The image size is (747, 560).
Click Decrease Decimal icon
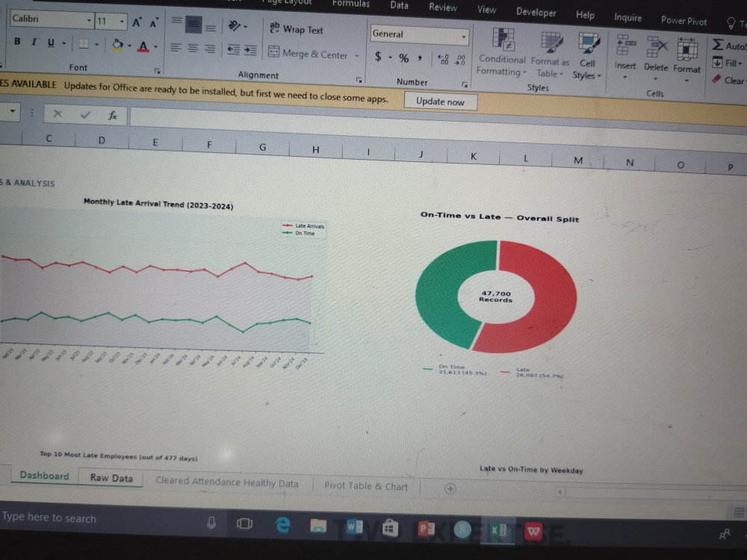coord(459,60)
